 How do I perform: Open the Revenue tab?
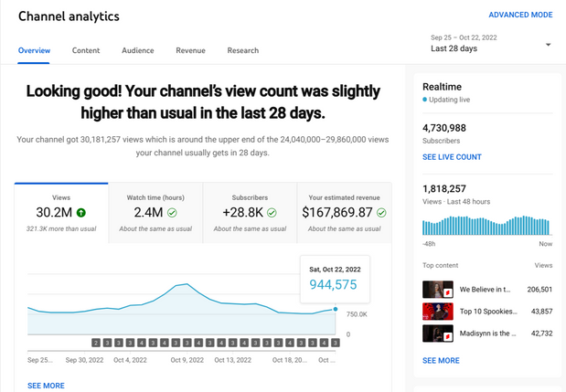[190, 50]
